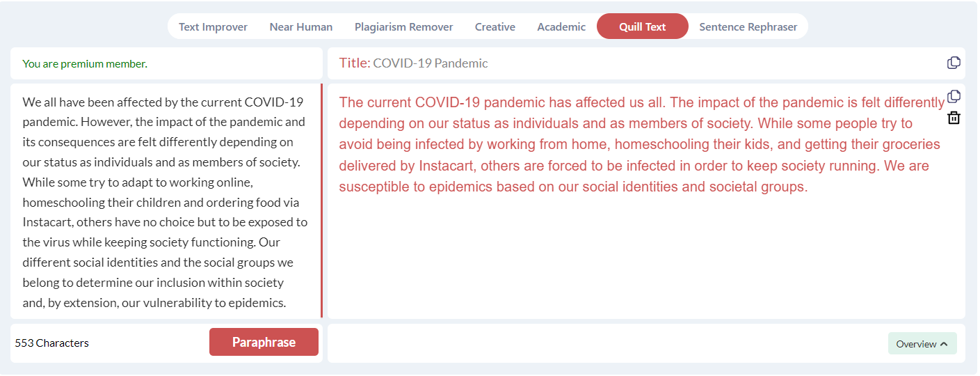Switch to the Academic tab
This screenshot has width=980, height=376.
click(561, 26)
